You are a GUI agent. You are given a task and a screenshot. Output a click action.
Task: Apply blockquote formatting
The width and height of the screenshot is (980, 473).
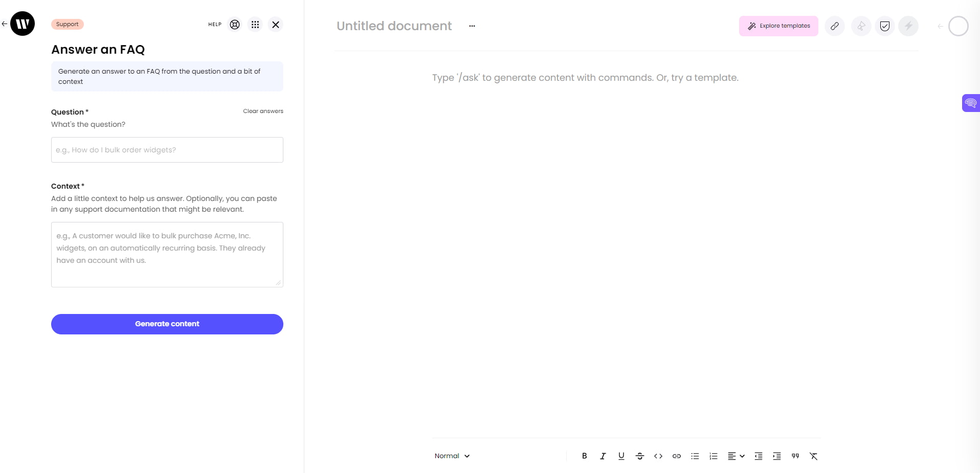[795, 456]
